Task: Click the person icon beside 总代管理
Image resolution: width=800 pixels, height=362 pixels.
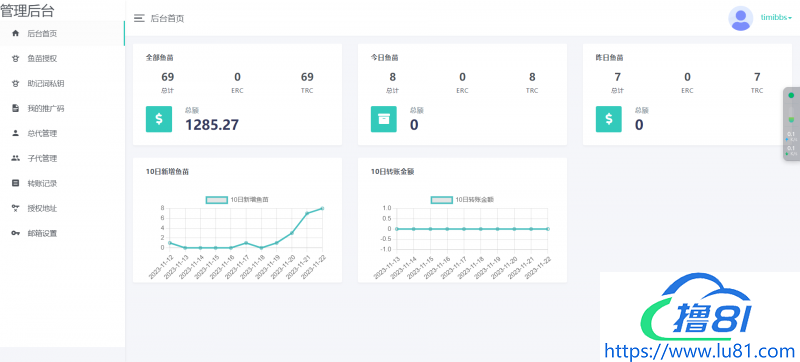Action: [x=15, y=133]
